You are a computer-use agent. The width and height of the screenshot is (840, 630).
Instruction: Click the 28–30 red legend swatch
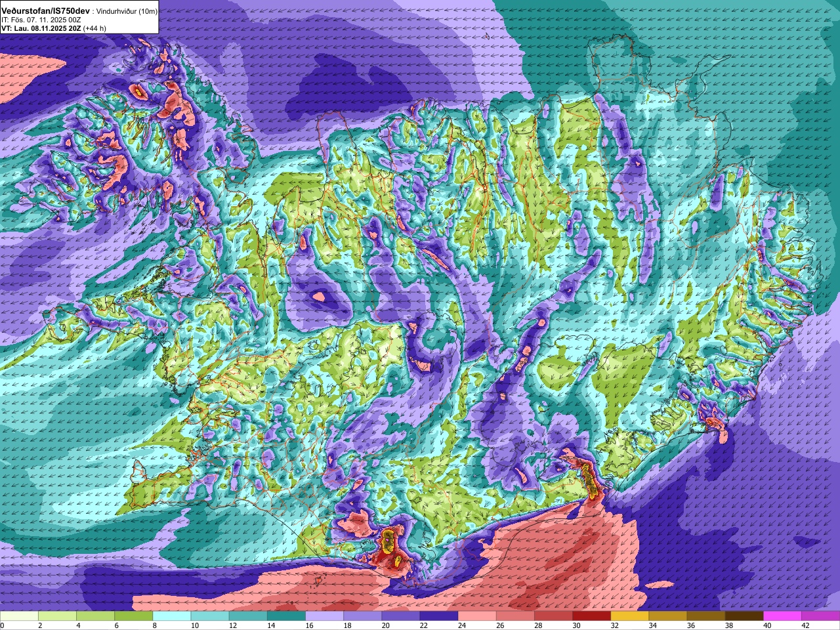[554, 616]
